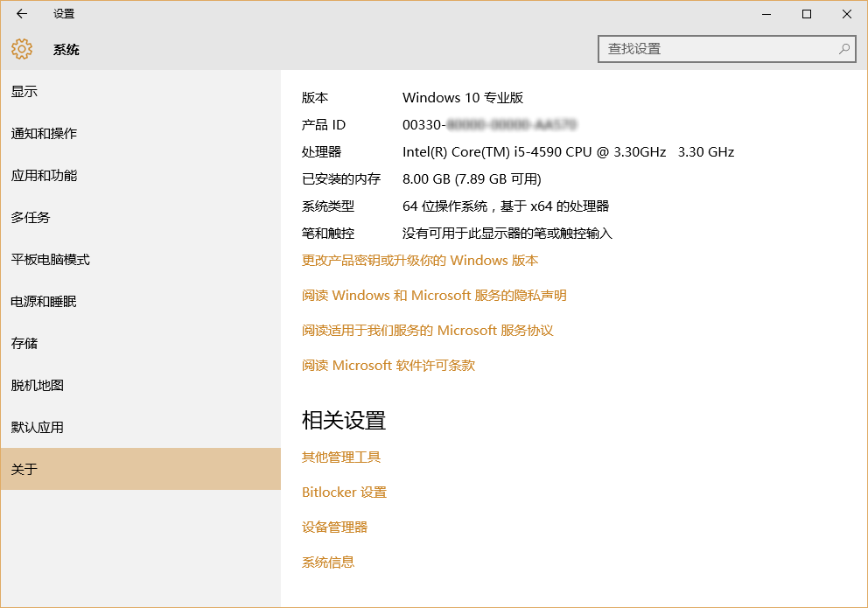Open the Bitlocker 设置 link
This screenshot has height=608, width=868.
pos(344,493)
